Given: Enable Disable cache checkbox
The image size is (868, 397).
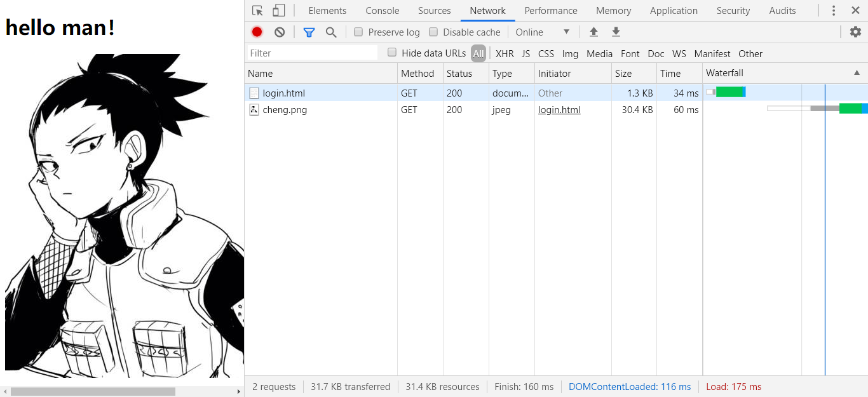Looking at the screenshot, I should (x=433, y=32).
